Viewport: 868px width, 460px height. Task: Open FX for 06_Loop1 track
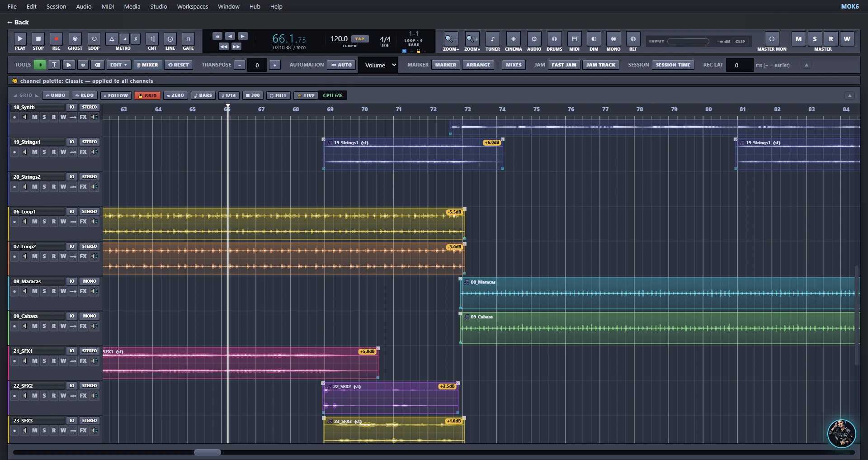83,222
